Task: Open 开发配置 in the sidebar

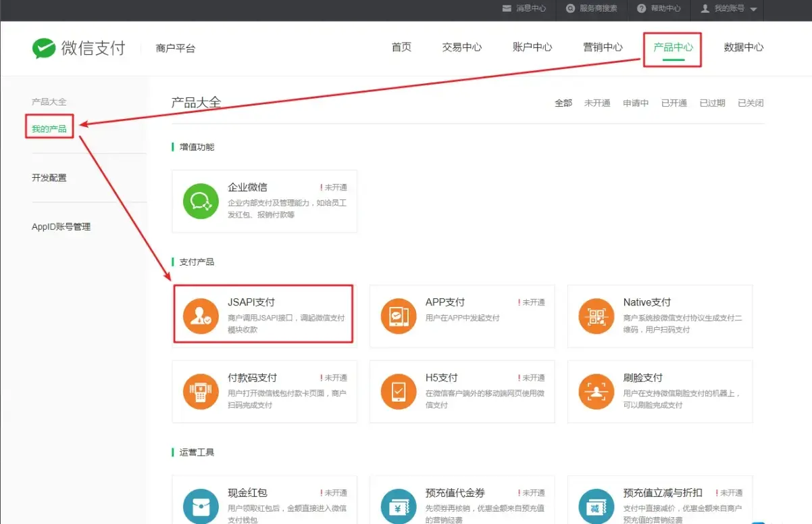Action: pyautogui.click(x=49, y=178)
